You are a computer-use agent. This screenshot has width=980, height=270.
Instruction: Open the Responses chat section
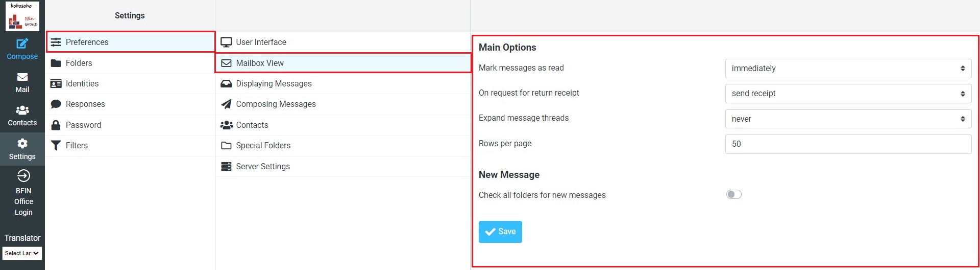pos(85,104)
